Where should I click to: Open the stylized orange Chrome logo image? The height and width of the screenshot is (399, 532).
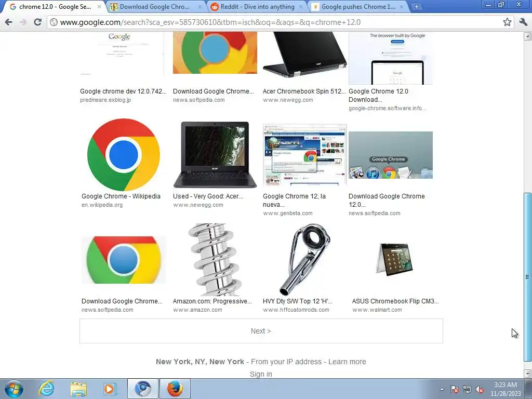pyautogui.click(x=215, y=52)
